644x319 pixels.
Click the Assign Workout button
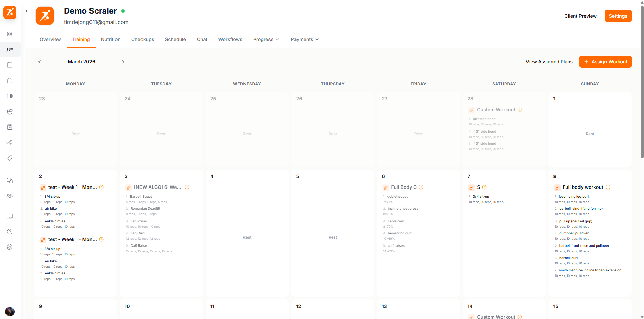pyautogui.click(x=605, y=62)
